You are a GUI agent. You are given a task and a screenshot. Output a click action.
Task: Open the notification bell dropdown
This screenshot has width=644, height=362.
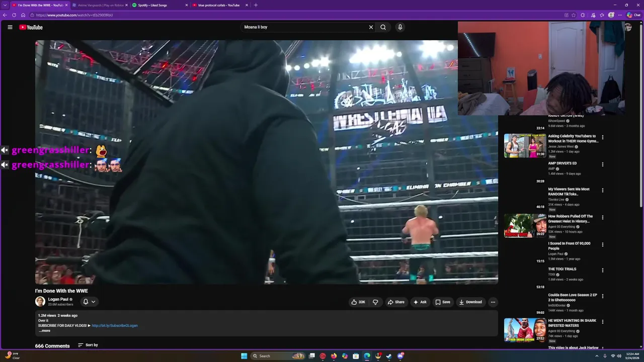pyautogui.click(x=89, y=302)
